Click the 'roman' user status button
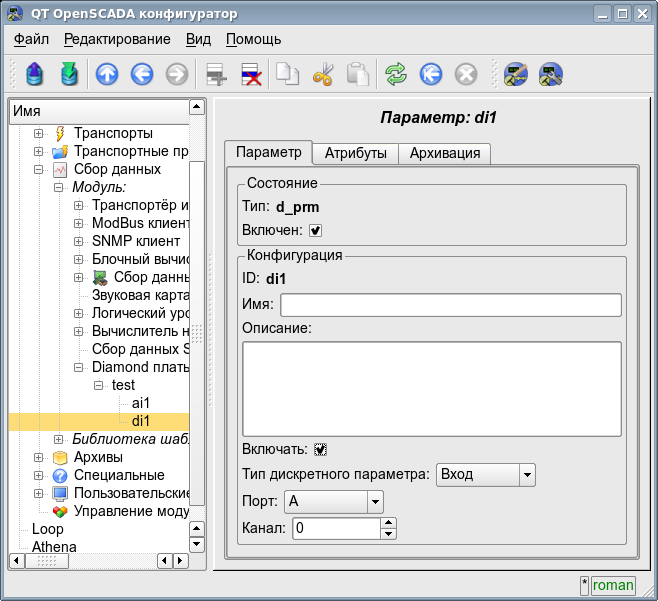The image size is (658, 601). (x=613, y=585)
